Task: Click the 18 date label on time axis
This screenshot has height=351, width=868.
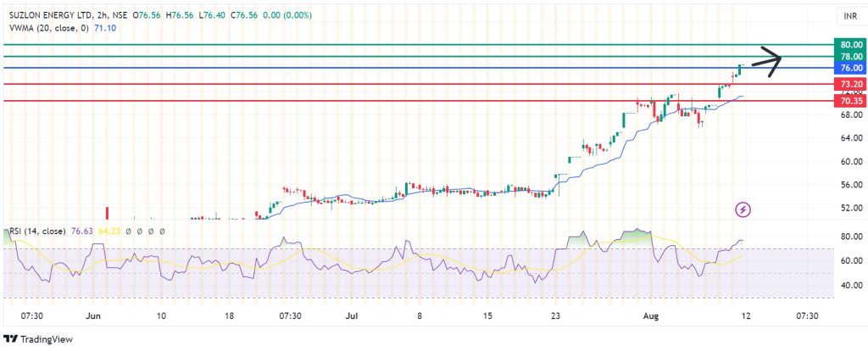Action: coord(230,316)
